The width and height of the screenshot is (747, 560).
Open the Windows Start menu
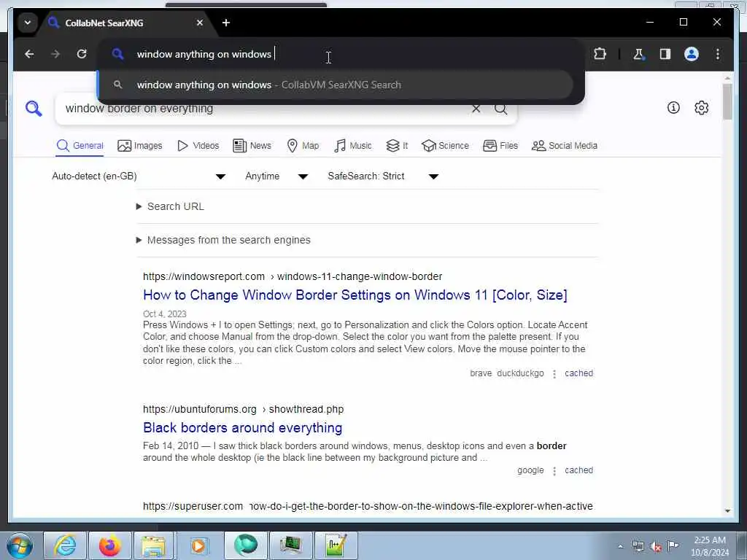tap(20, 545)
